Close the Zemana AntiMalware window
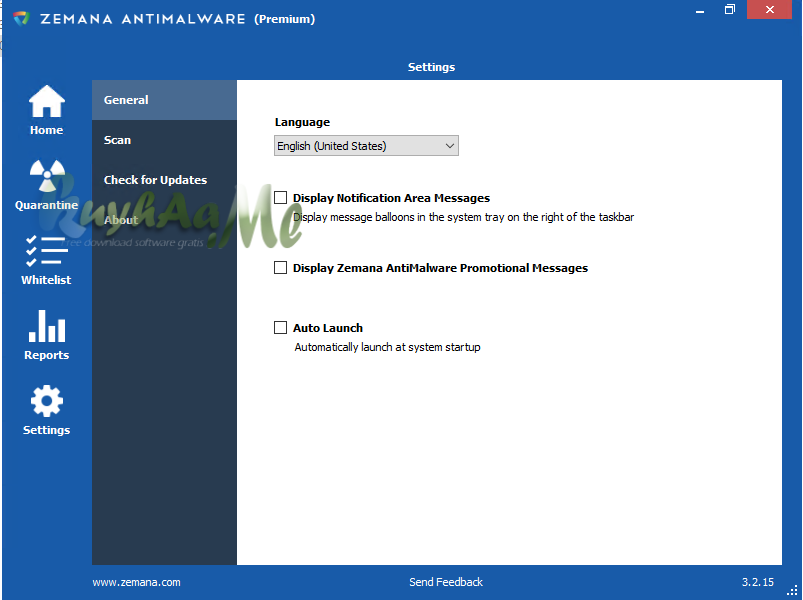The height and width of the screenshot is (600, 803). pos(769,9)
